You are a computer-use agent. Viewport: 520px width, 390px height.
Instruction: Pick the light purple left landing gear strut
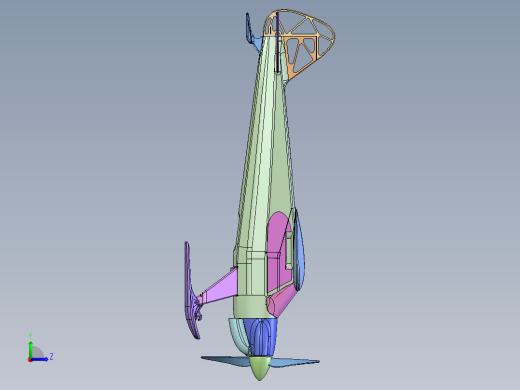tap(220, 287)
